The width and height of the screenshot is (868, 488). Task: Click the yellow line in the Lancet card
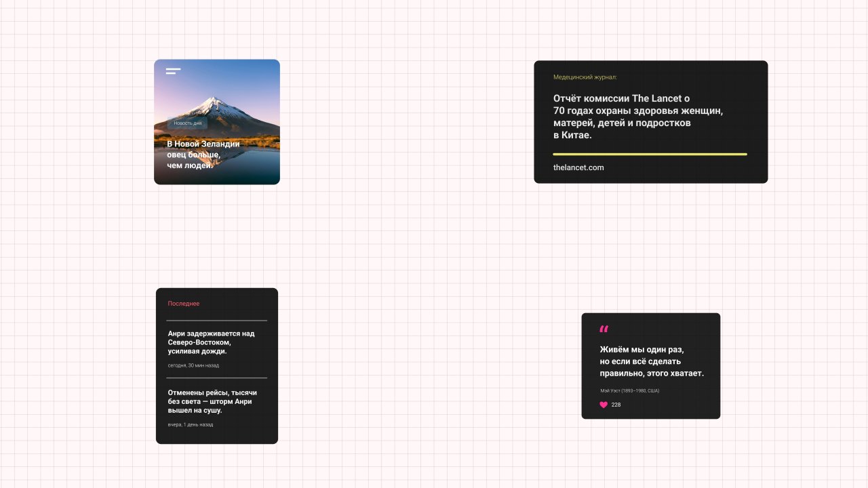point(650,155)
